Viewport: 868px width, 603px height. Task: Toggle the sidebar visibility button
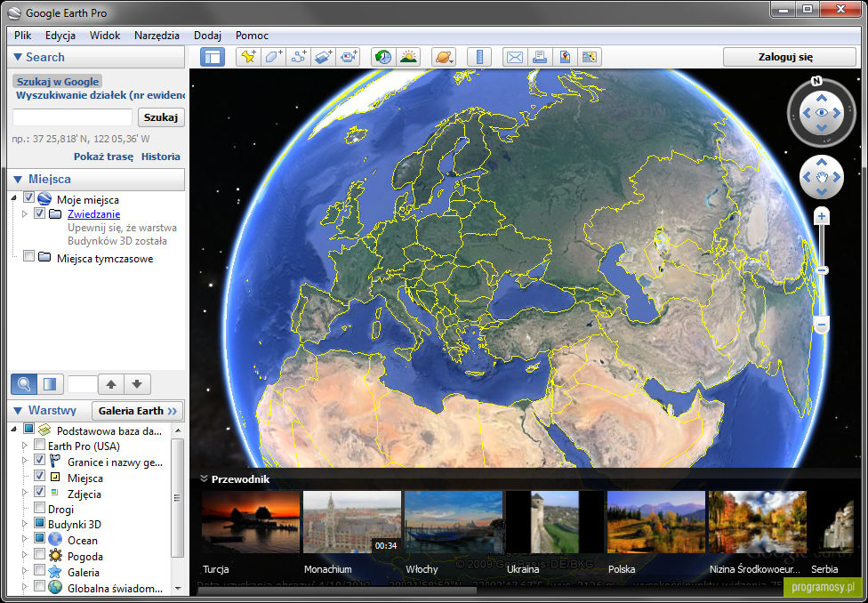[212, 57]
